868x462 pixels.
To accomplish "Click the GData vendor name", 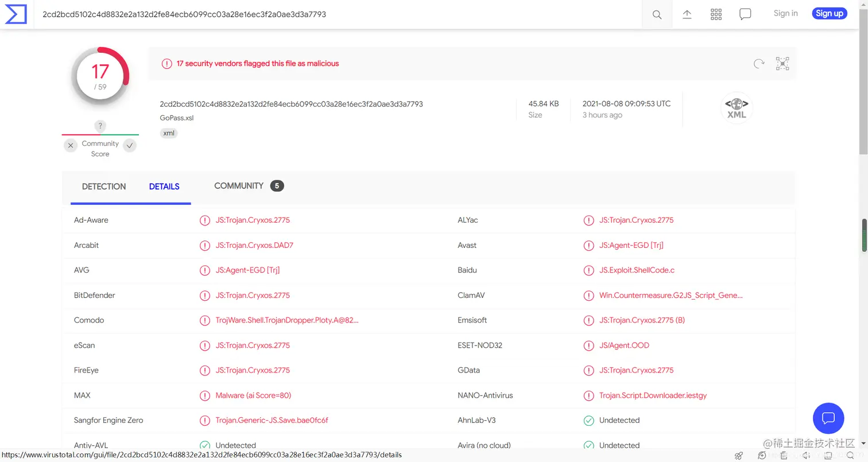I will 468,370.
